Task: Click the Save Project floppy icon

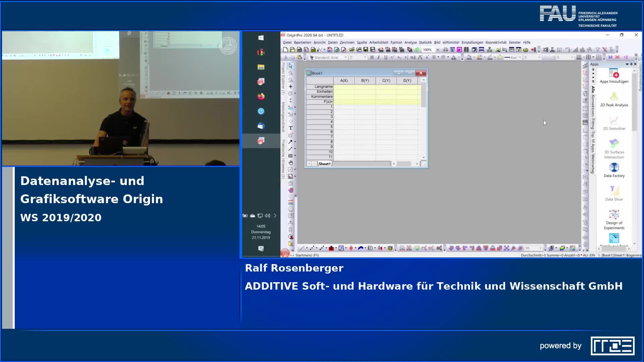Action: [366, 50]
